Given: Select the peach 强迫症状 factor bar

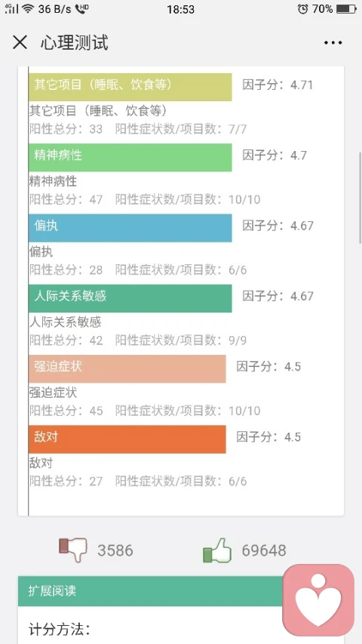Looking at the screenshot, I should 127,369.
